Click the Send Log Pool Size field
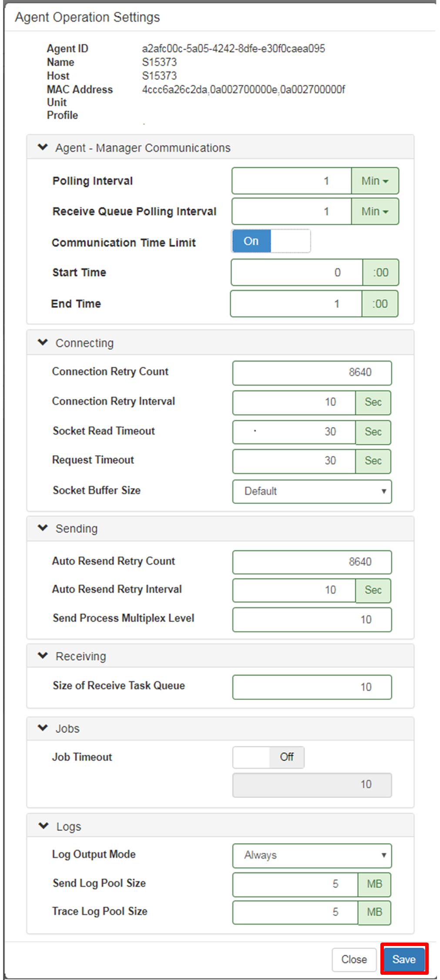440x980 pixels. 296,884
